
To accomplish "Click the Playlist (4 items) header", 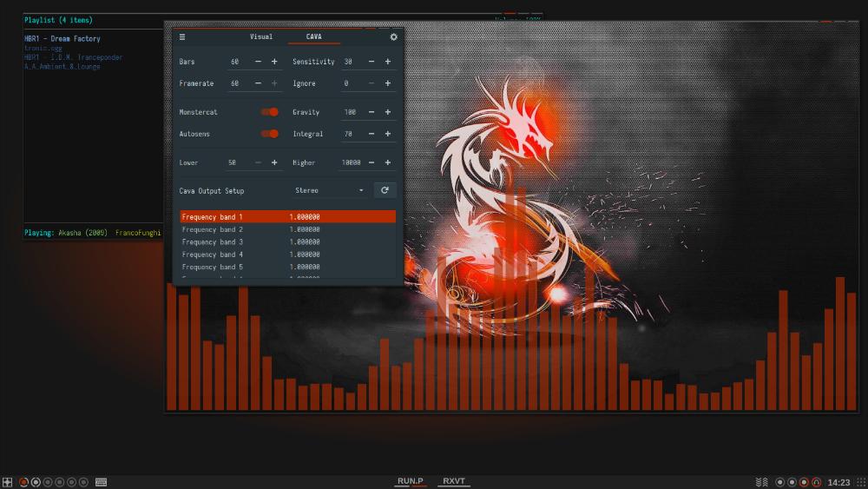I will [58, 20].
